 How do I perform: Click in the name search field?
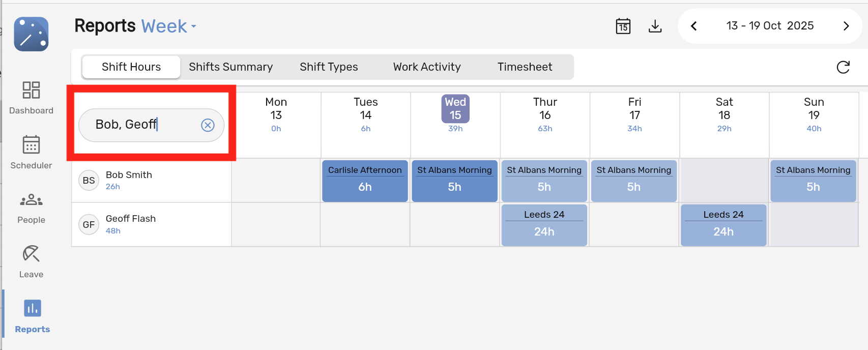[x=142, y=125]
